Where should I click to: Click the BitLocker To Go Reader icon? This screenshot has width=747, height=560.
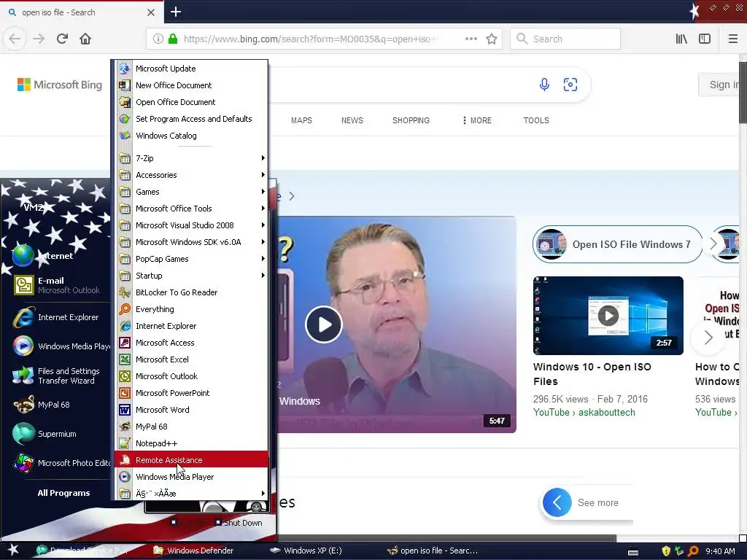pyautogui.click(x=125, y=292)
